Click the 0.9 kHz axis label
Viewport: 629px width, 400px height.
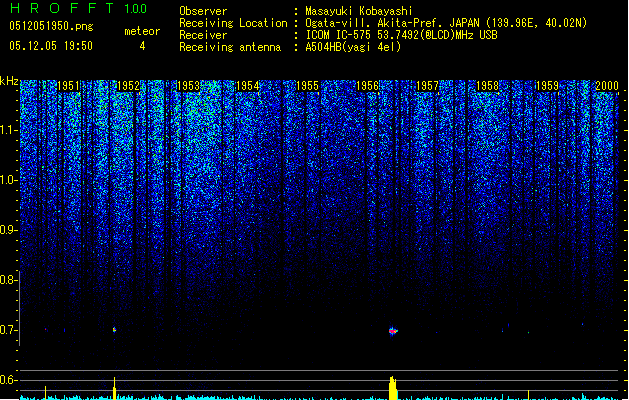point(9,230)
